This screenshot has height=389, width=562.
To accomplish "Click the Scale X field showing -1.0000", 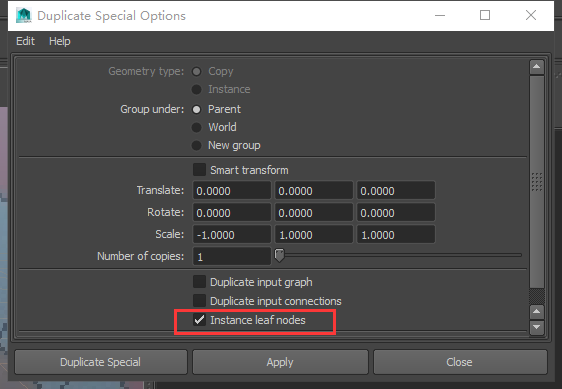I will click(232, 234).
